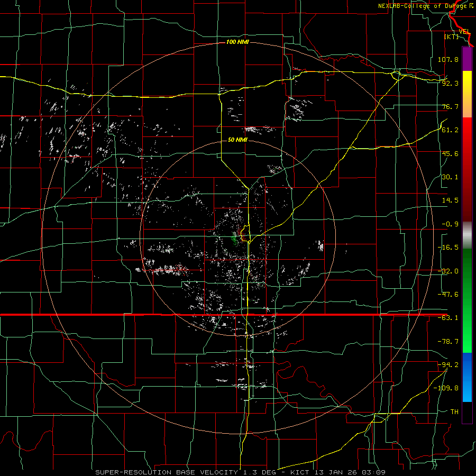This screenshot has width=476, height=476.
Task: Click the 107.8 velocity scale value
Action: point(448,59)
